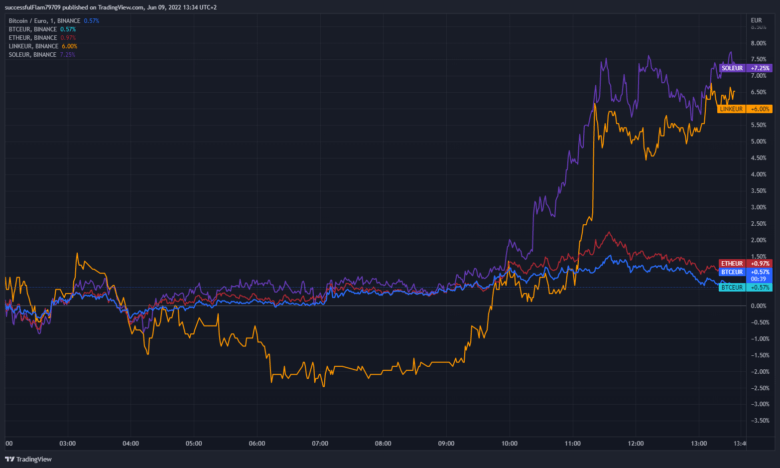780x468 pixels.
Task: Click the 13:00 label on time axis
Action: tap(699, 444)
